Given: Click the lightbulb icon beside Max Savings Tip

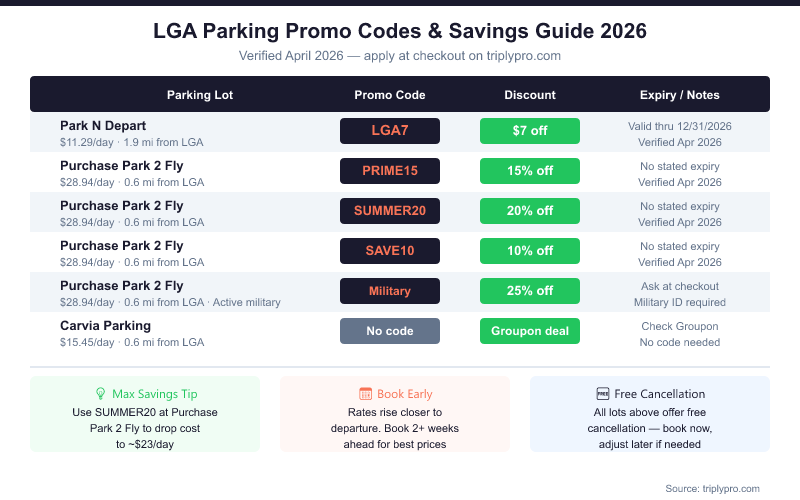Looking at the screenshot, I should pos(100,394).
